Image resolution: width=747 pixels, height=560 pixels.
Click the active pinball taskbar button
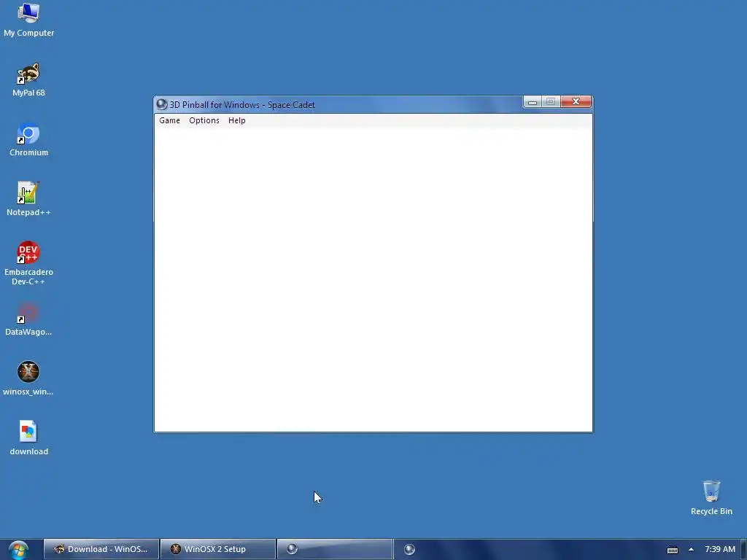335,549
